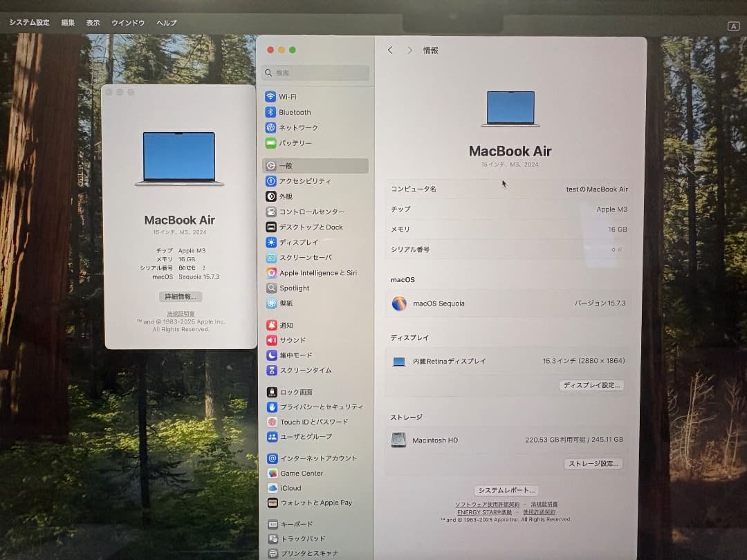Click the システムレポート button
Viewport: 747px width, 560px height.
pyautogui.click(x=506, y=489)
